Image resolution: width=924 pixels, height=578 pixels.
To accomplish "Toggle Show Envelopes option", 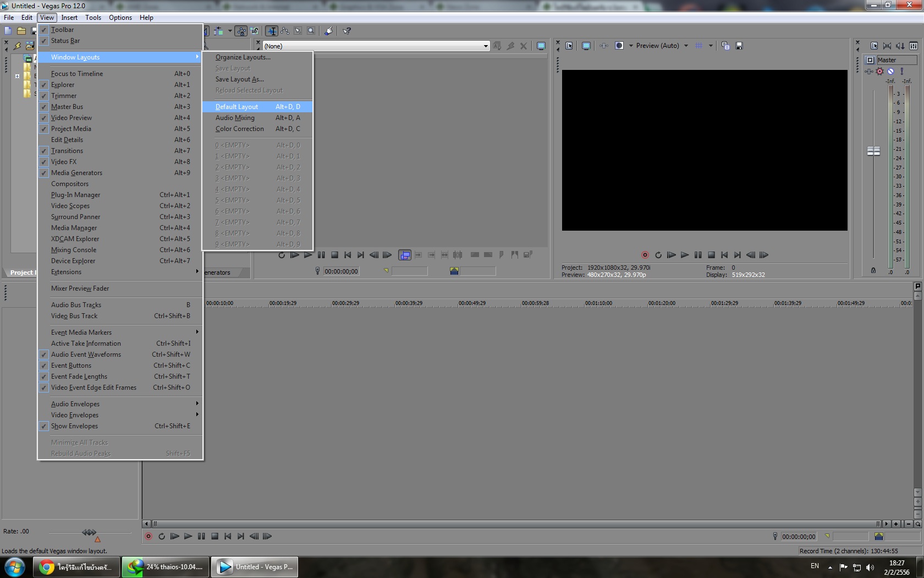I will tap(120, 426).
